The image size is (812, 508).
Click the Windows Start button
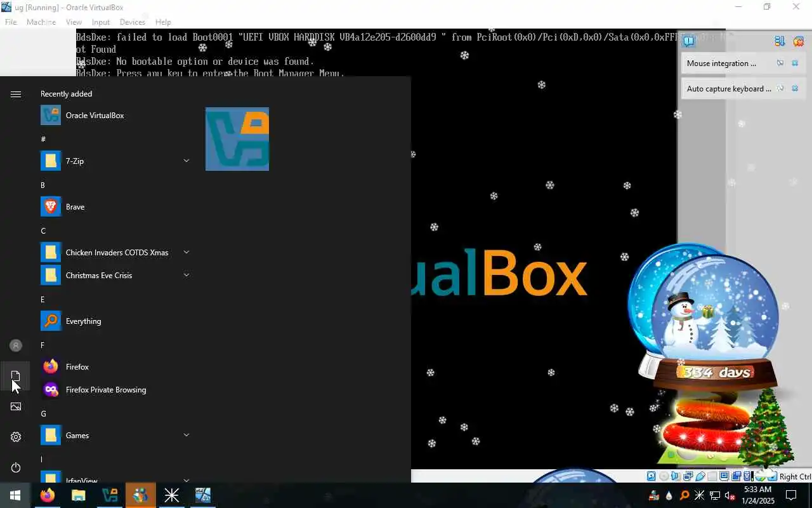pos(15,495)
